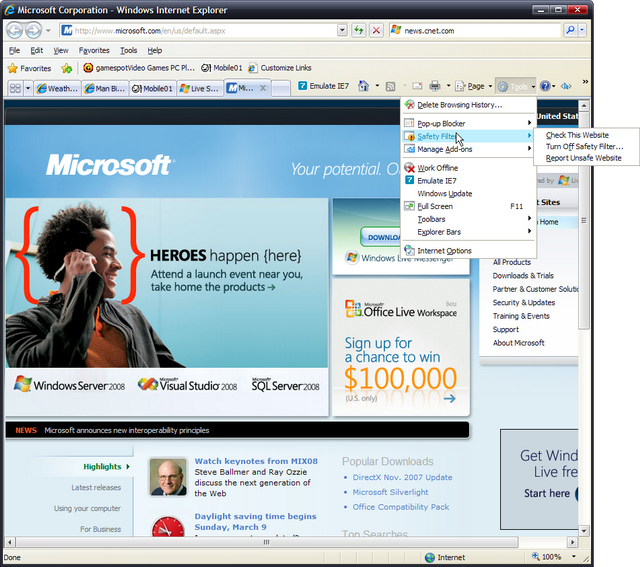Click the Steve Ballmer photo thumbnail

pos(168,477)
